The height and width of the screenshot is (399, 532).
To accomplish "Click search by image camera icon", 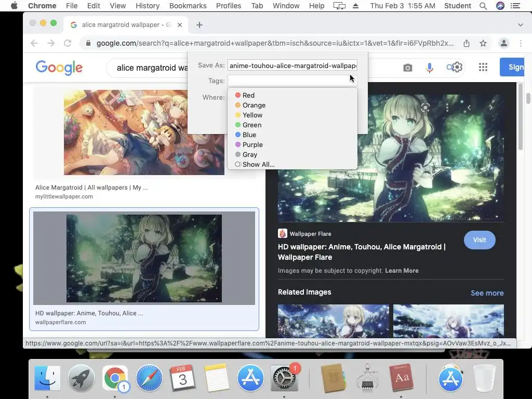I will [x=407, y=68].
